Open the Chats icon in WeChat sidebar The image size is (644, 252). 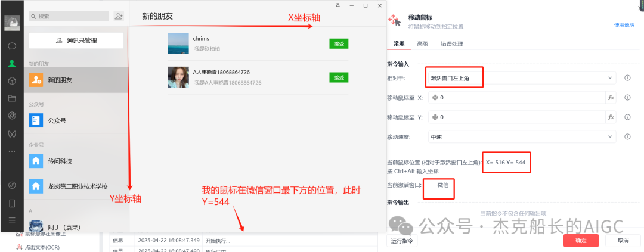[x=12, y=46]
